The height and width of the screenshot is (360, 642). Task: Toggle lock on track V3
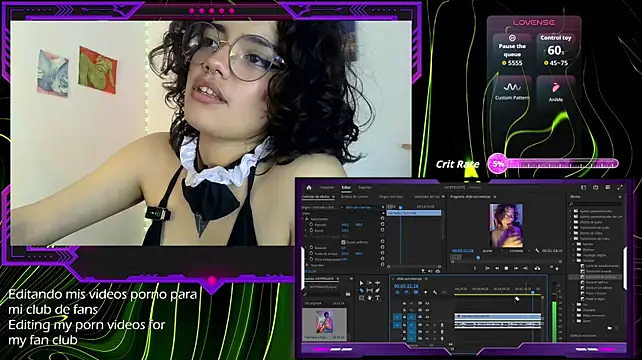click(x=405, y=303)
